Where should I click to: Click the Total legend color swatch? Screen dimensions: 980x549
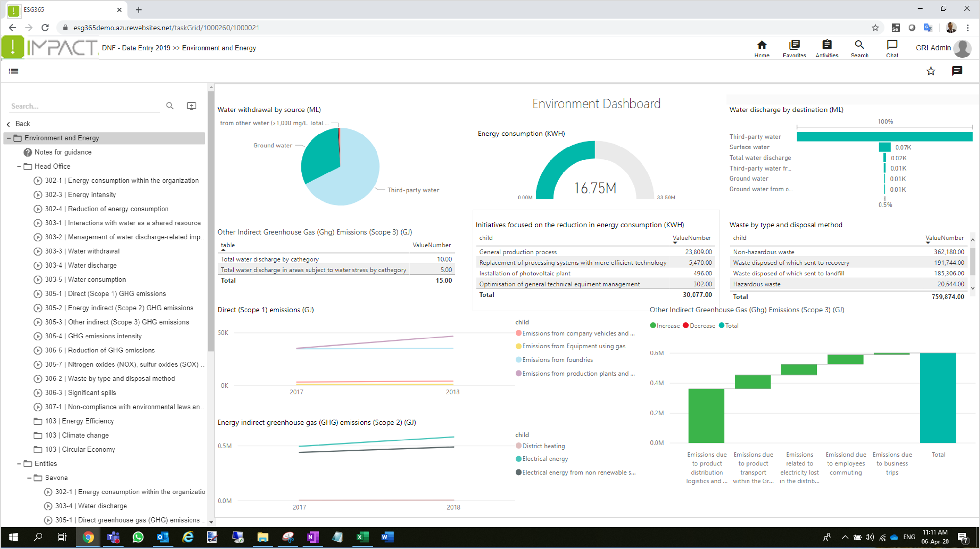pos(721,326)
